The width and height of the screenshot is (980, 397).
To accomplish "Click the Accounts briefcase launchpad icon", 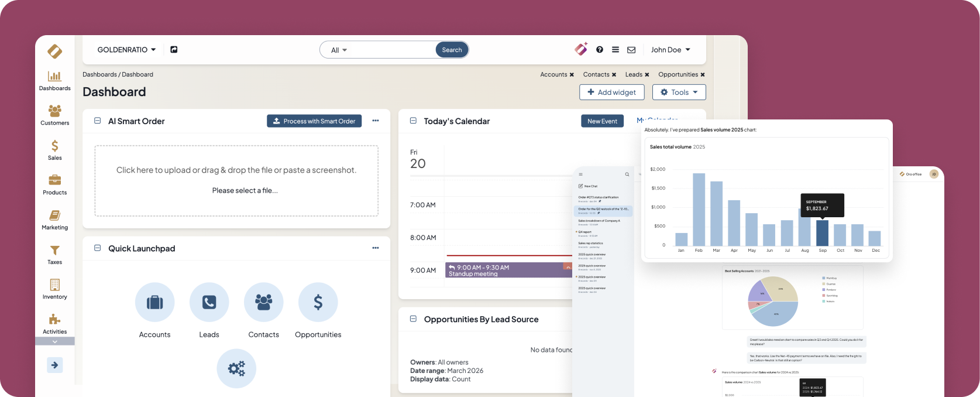I will click(155, 302).
